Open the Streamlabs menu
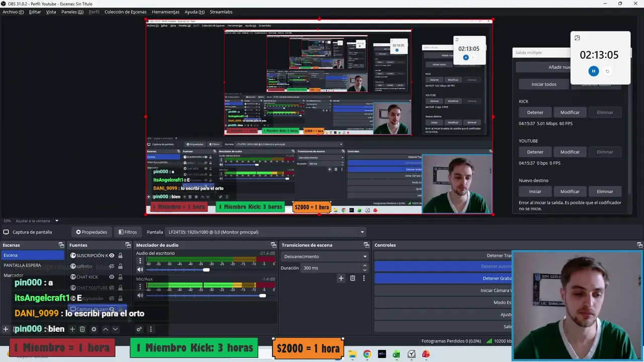Viewport: 644px width, 362px height. (x=221, y=12)
